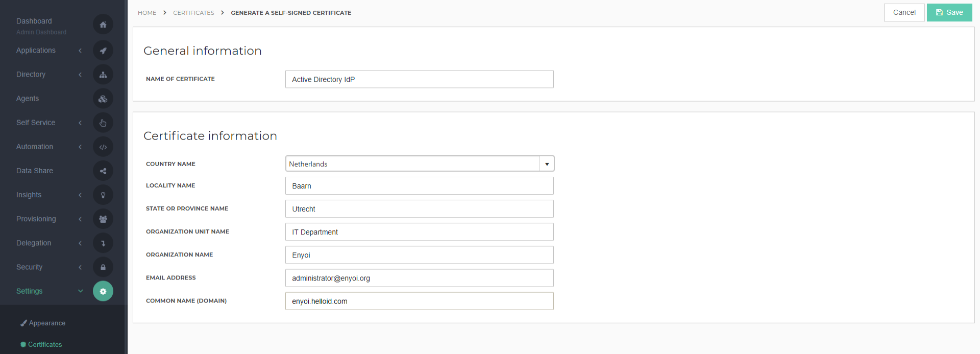Click the Self Service hand icon

click(103, 123)
